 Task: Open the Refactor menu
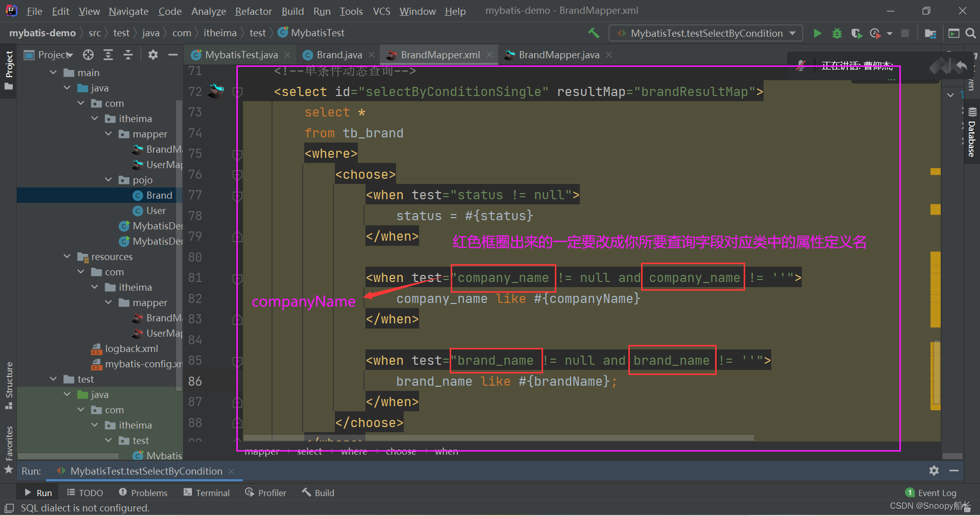[253, 11]
